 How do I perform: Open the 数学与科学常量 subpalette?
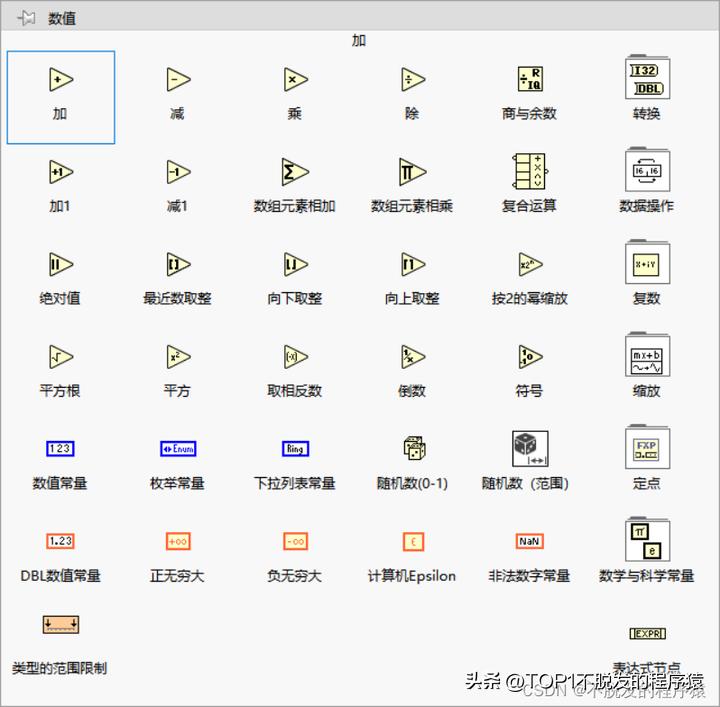click(647, 539)
